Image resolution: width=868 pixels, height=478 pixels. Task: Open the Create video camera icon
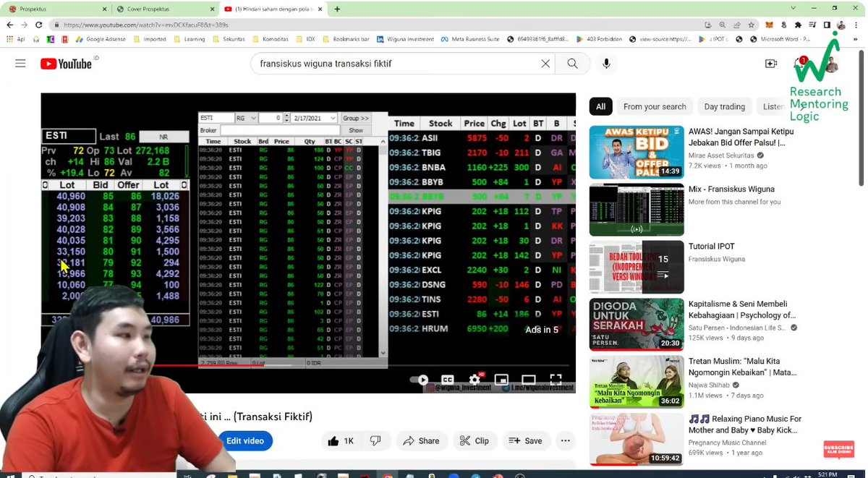click(771, 64)
